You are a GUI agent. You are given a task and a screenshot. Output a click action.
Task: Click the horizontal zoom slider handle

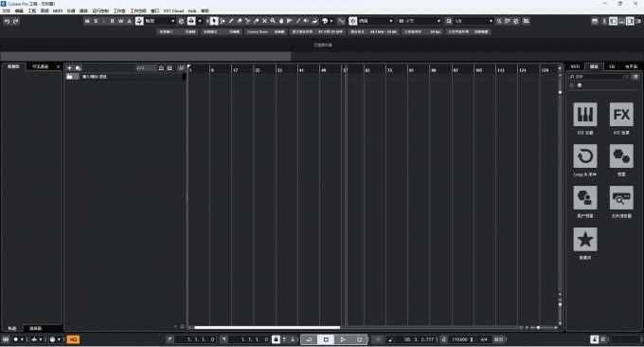538,328
